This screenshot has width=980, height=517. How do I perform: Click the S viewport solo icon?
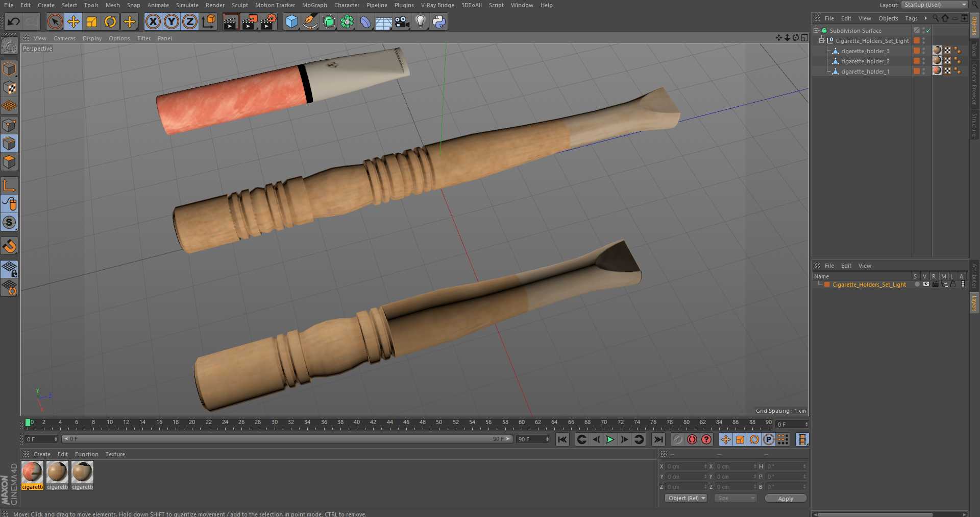click(9, 222)
